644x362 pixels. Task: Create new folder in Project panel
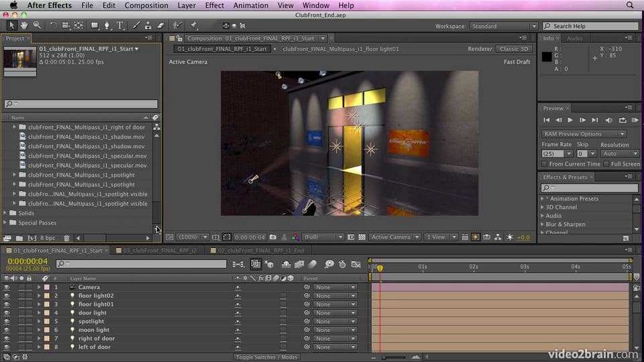(x=19, y=237)
